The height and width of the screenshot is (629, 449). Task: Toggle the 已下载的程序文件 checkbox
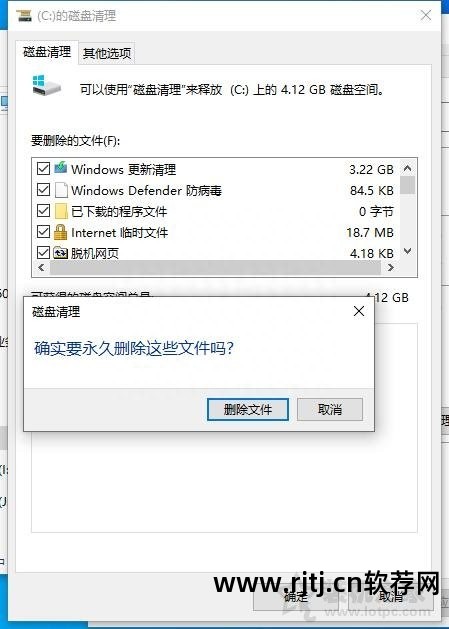43,211
